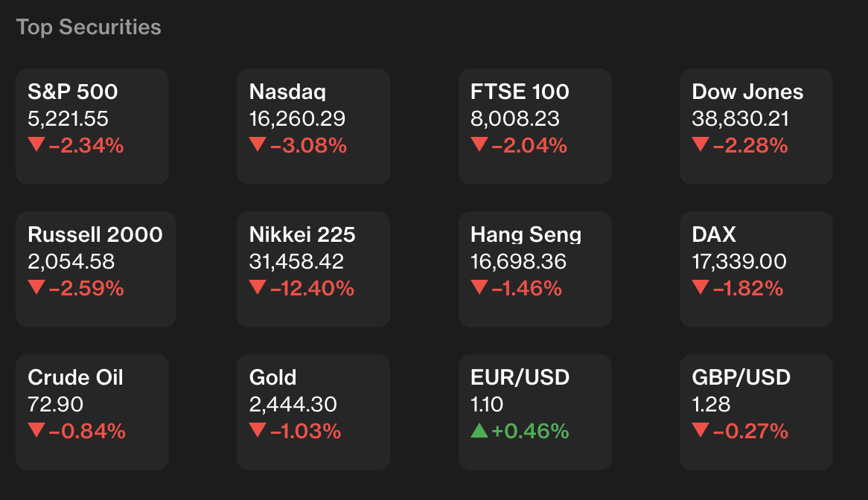Click the red down arrow on Crude Oil
The height and width of the screenshot is (500, 868).
[x=36, y=430]
